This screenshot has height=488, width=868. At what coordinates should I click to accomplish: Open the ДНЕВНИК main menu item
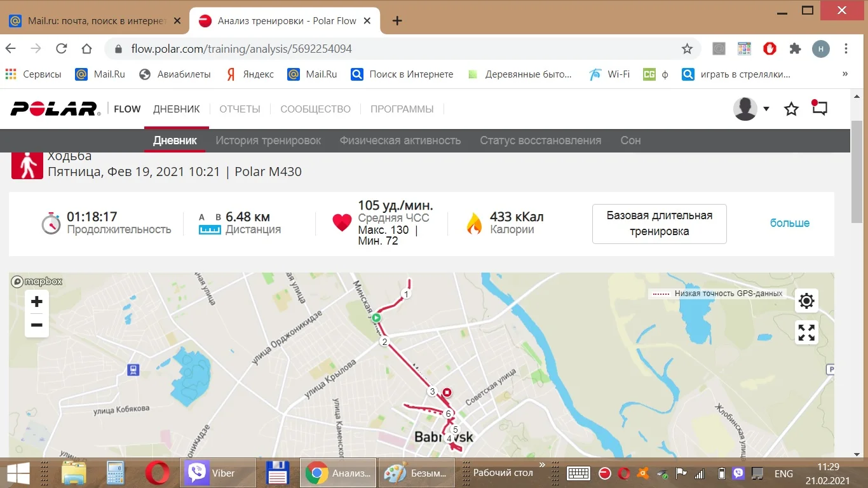pos(177,109)
